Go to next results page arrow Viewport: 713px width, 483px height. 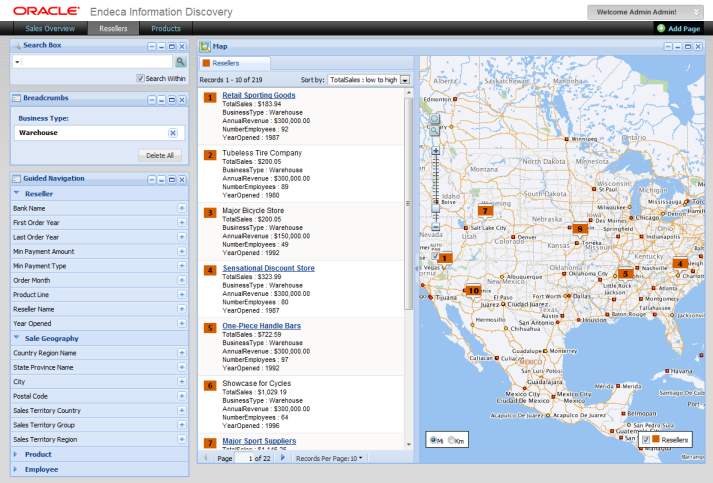coord(283,458)
